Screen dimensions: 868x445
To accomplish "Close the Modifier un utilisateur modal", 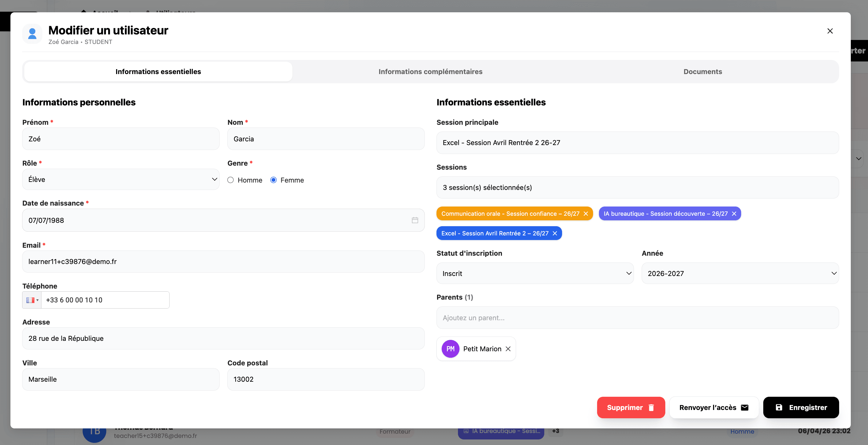I will 830,31.
